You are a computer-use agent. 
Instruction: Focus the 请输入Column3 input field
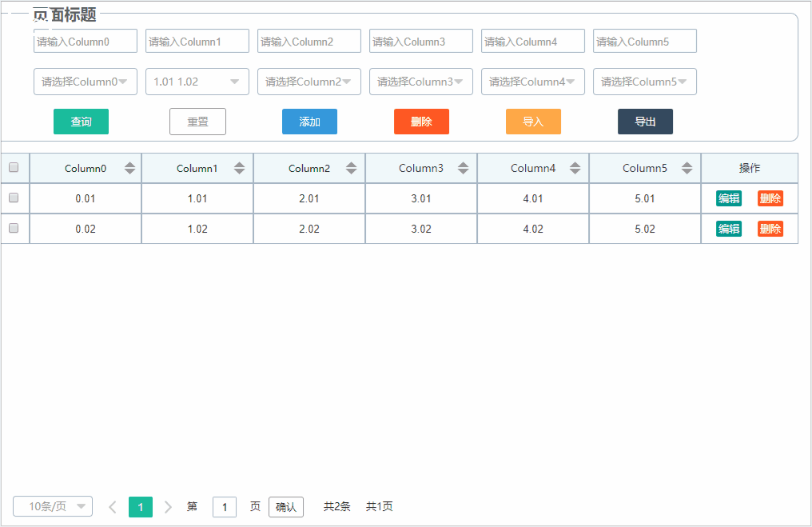pyautogui.click(x=421, y=41)
